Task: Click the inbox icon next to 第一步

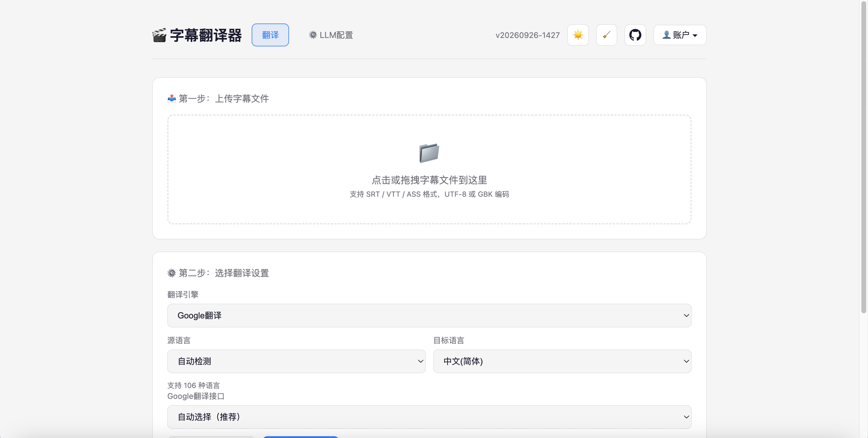Action: (172, 98)
